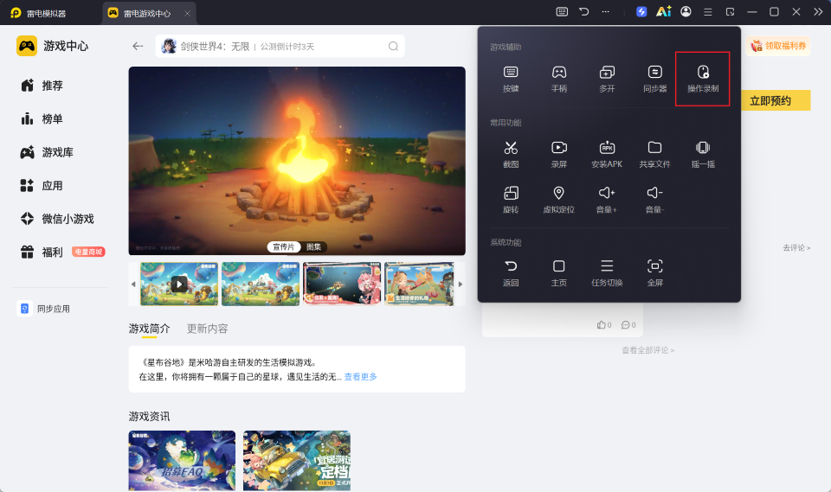
Task: Rotate the screen with 旋转
Action: pos(510,200)
